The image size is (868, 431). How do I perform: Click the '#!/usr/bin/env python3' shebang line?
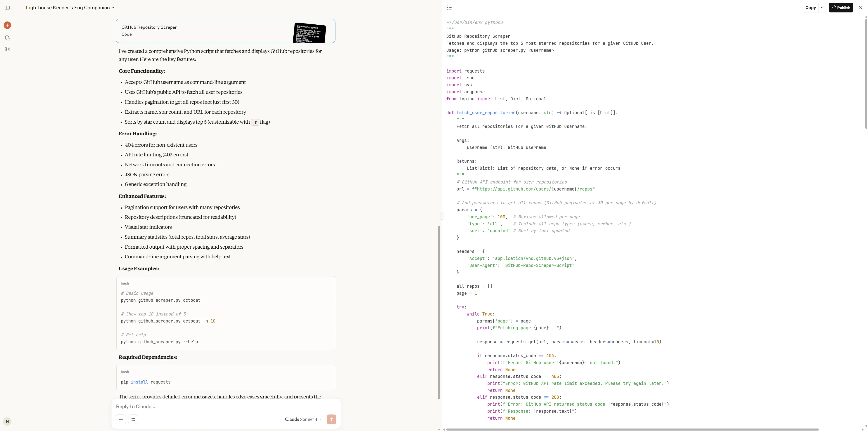tap(474, 22)
